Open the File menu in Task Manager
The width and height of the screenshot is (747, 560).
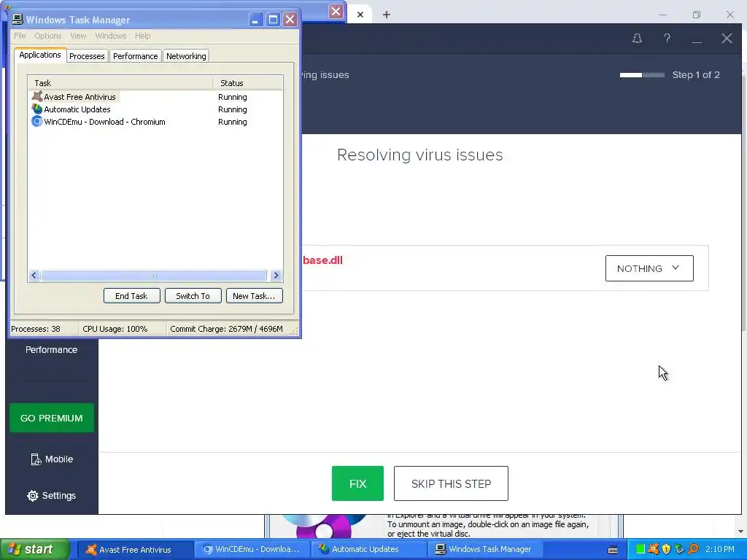point(20,36)
